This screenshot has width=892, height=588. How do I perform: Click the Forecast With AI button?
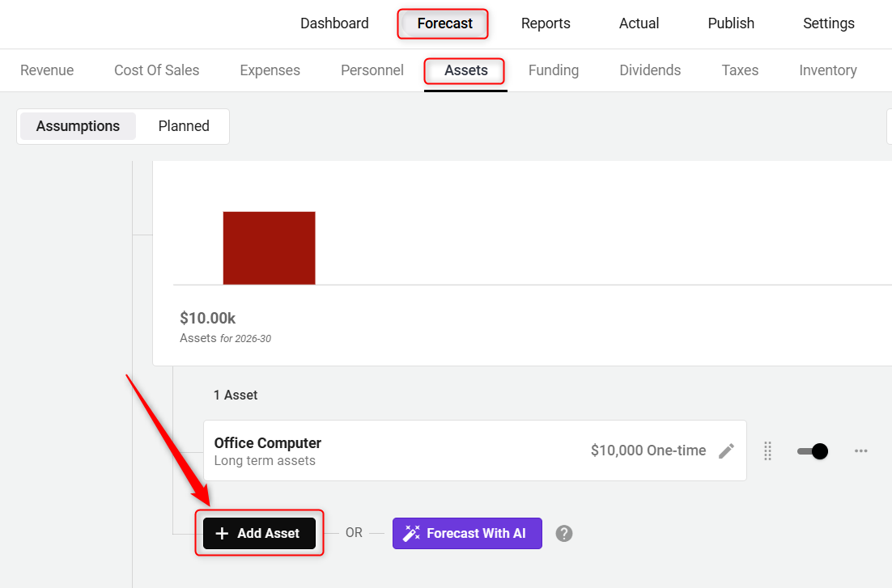point(467,534)
